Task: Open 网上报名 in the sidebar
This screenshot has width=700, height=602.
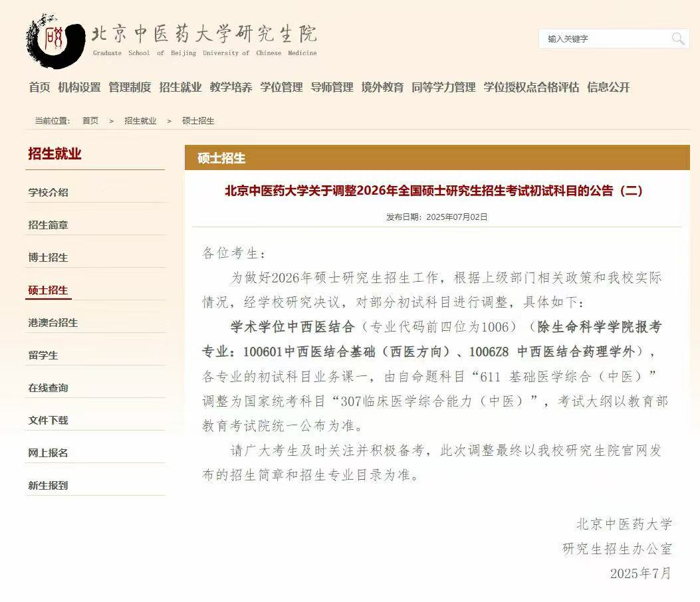Action: coord(49,453)
